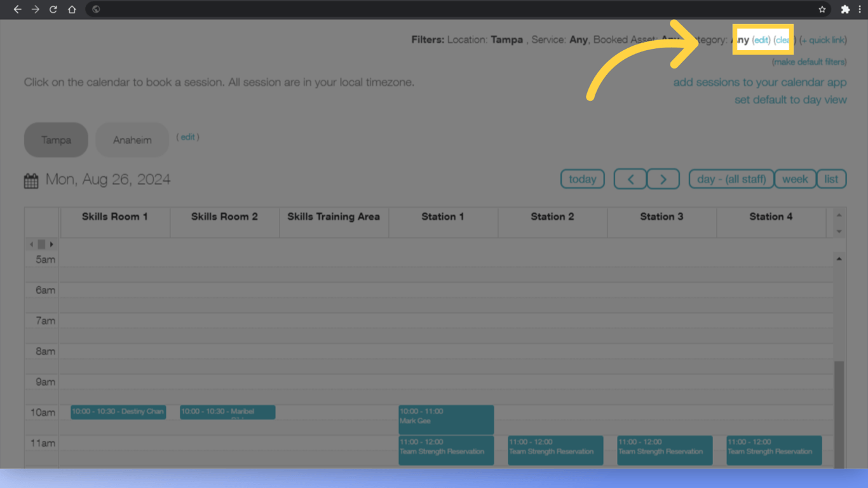Image resolution: width=868 pixels, height=488 pixels.
Task: Select the Anaheim location tab
Action: click(132, 139)
